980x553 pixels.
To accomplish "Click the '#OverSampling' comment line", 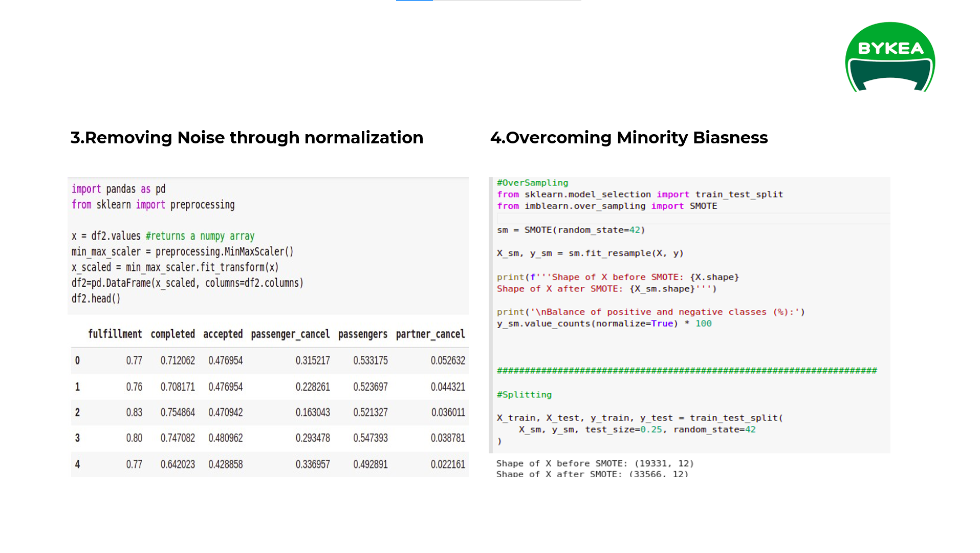I will [x=532, y=183].
